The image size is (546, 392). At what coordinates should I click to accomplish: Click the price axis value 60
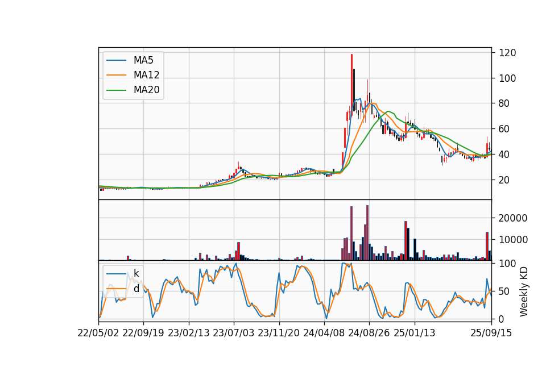tap(504, 129)
